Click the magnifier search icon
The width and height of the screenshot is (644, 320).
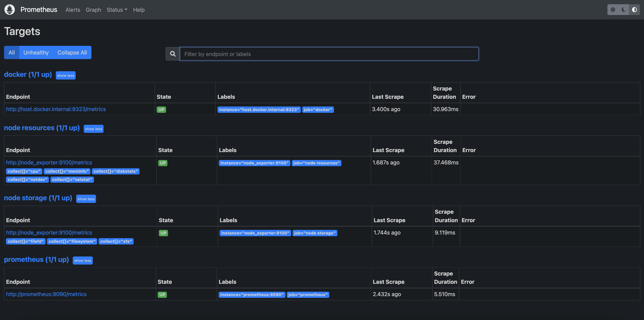[173, 54]
